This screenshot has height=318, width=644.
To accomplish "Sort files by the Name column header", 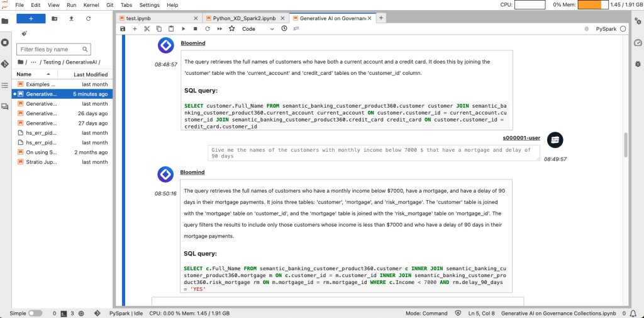I will (x=24, y=74).
